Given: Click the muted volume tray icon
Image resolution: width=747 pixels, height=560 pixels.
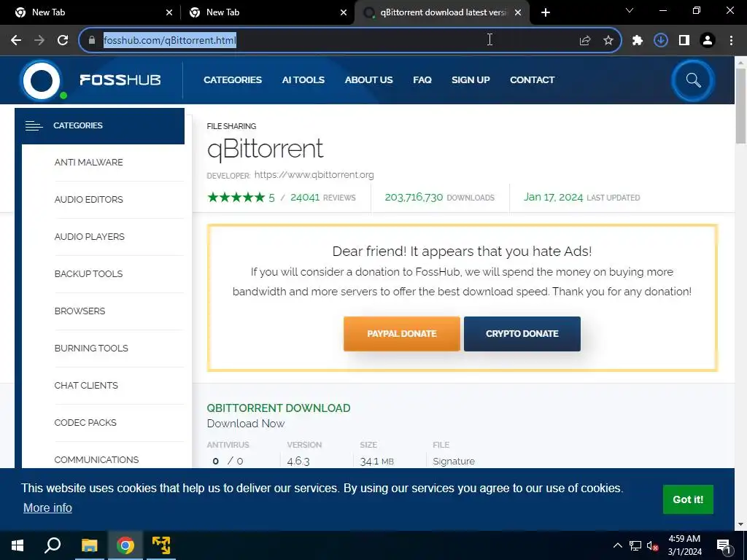Looking at the screenshot, I should pyautogui.click(x=652, y=545).
